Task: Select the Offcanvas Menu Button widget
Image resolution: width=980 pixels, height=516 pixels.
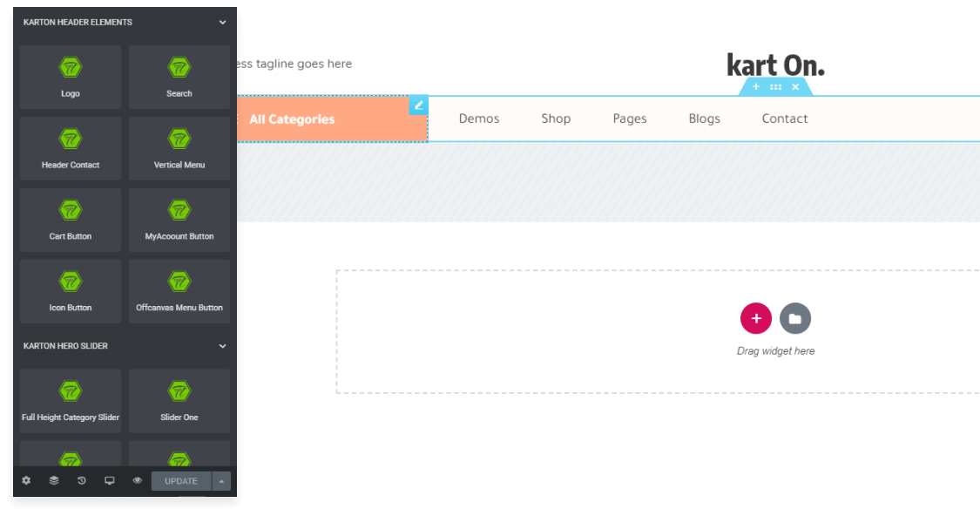Action: point(179,291)
